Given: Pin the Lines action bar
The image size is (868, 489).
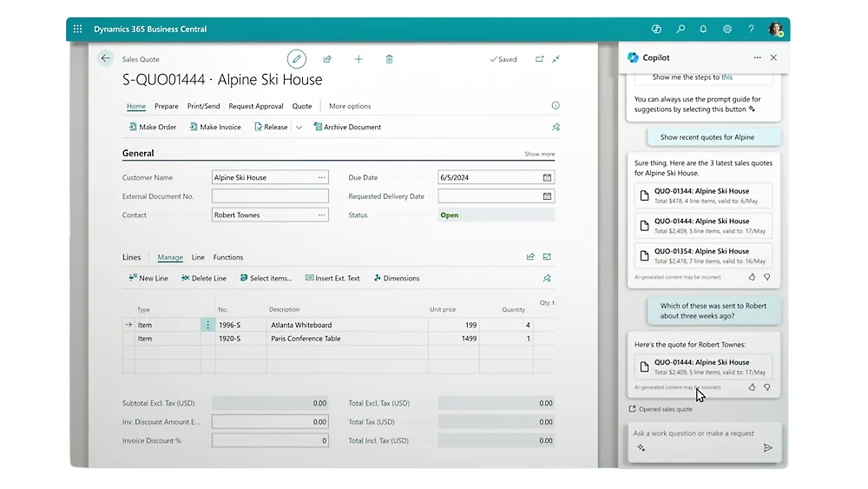Looking at the screenshot, I should coord(547,278).
